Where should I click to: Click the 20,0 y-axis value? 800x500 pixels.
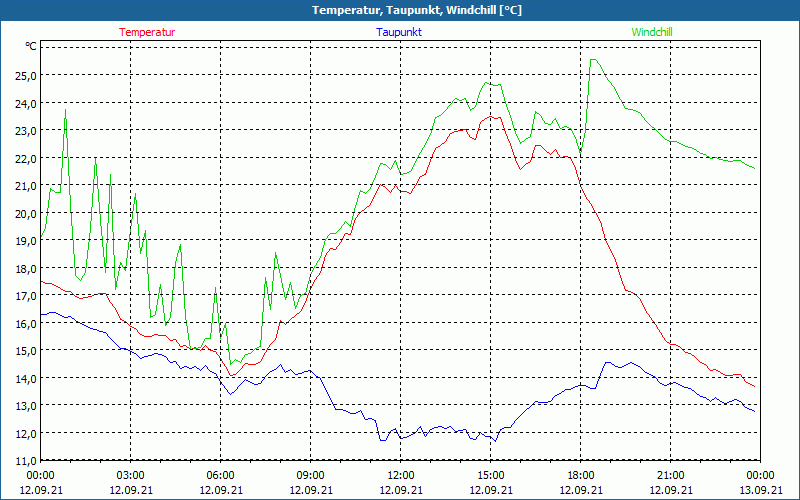(26, 213)
